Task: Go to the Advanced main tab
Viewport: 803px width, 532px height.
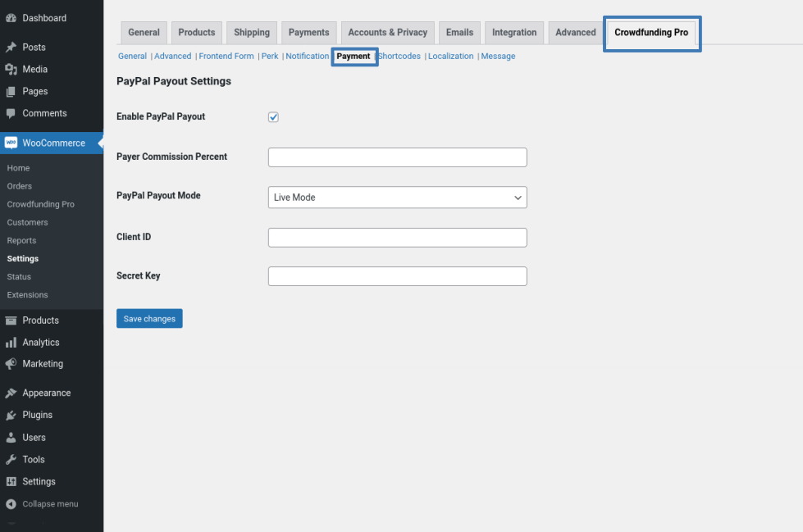Action: pyautogui.click(x=576, y=32)
